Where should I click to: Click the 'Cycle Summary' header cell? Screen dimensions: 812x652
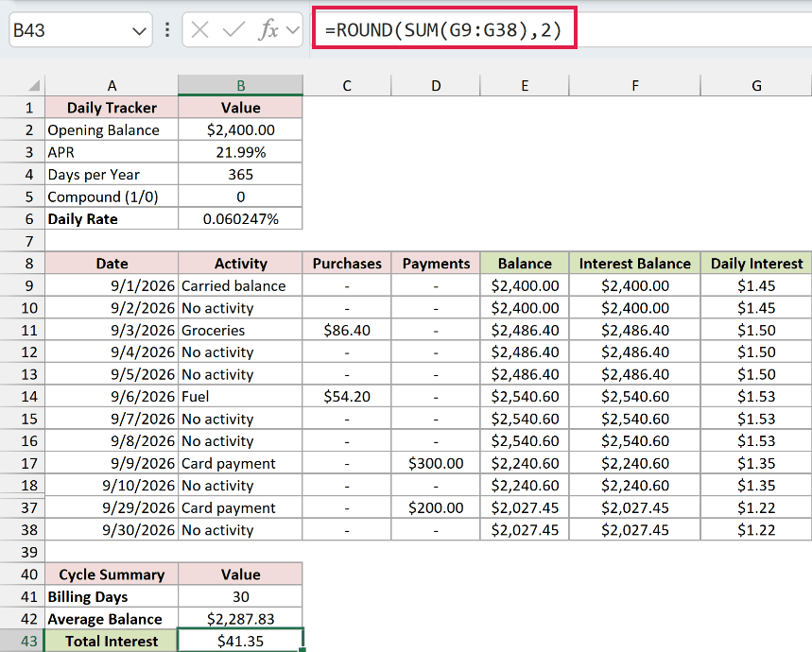pyautogui.click(x=112, y=575)
